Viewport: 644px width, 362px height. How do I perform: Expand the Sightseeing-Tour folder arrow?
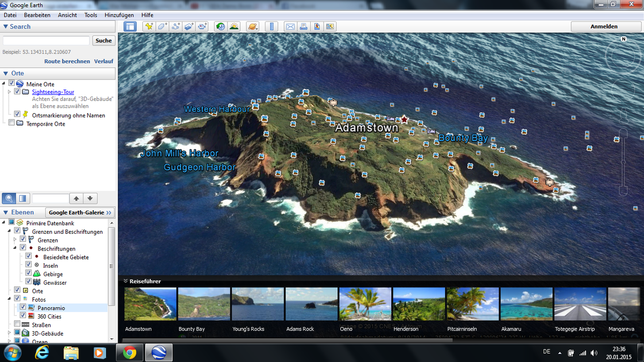click(x=9, y=92)
